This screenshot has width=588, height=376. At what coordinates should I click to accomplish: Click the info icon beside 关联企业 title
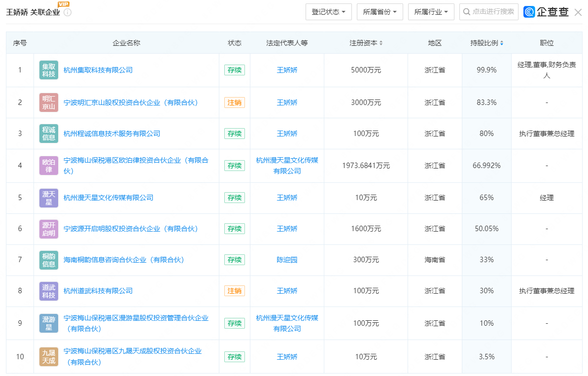68,12
